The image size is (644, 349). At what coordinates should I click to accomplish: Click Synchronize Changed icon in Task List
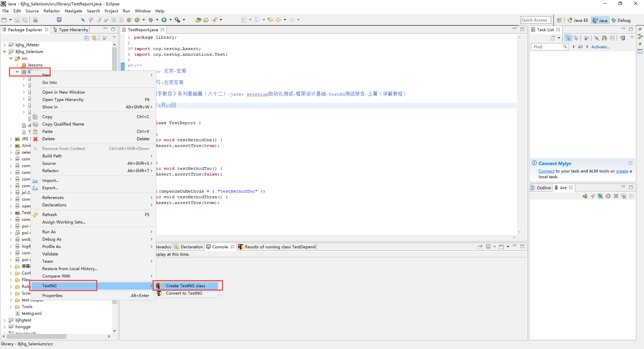623,38
